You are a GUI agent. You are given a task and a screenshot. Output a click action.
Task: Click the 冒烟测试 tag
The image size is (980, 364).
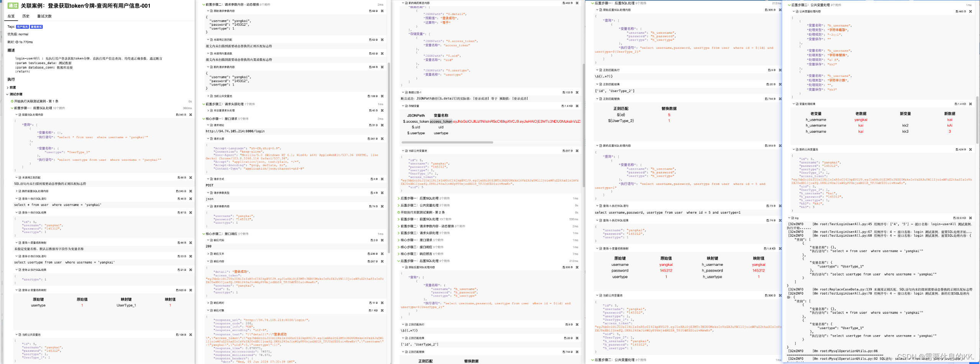(x=36, y=27)
